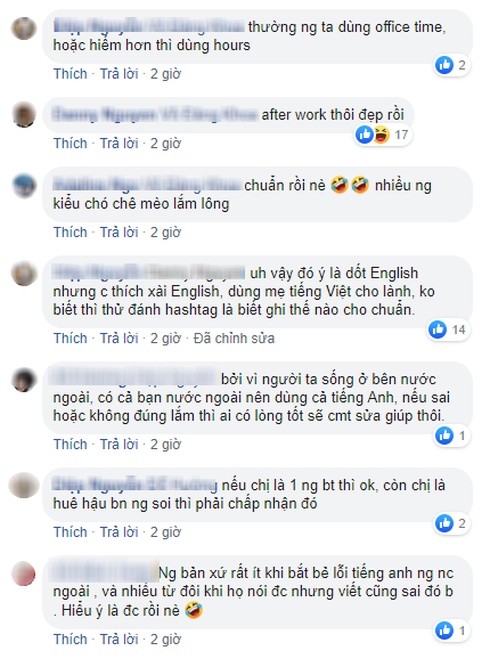Click the like reaction icon showing 14
490x659 pixels.
pos(437,330)
